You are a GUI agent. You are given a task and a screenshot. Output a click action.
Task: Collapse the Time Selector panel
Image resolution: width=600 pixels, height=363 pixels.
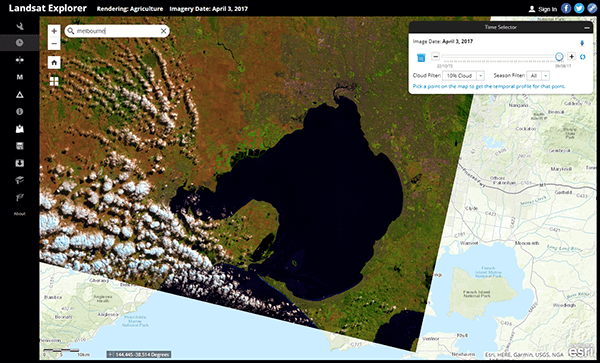click(587, 28)
